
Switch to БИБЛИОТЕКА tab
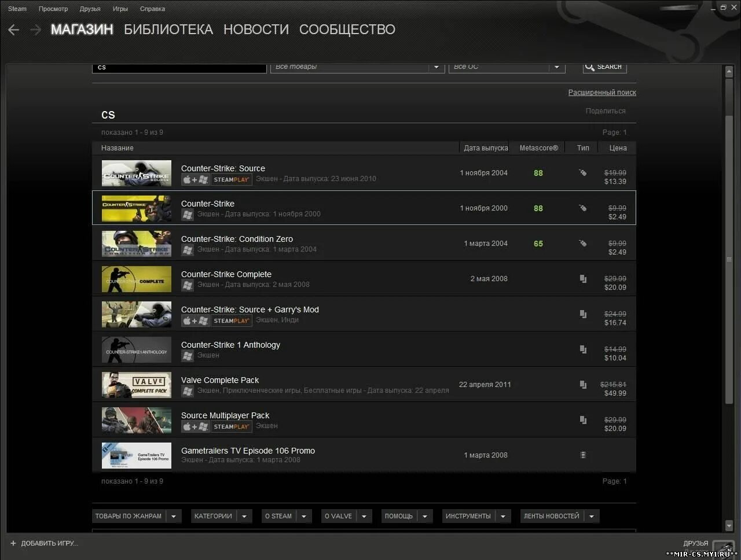[x=168, y=30]
